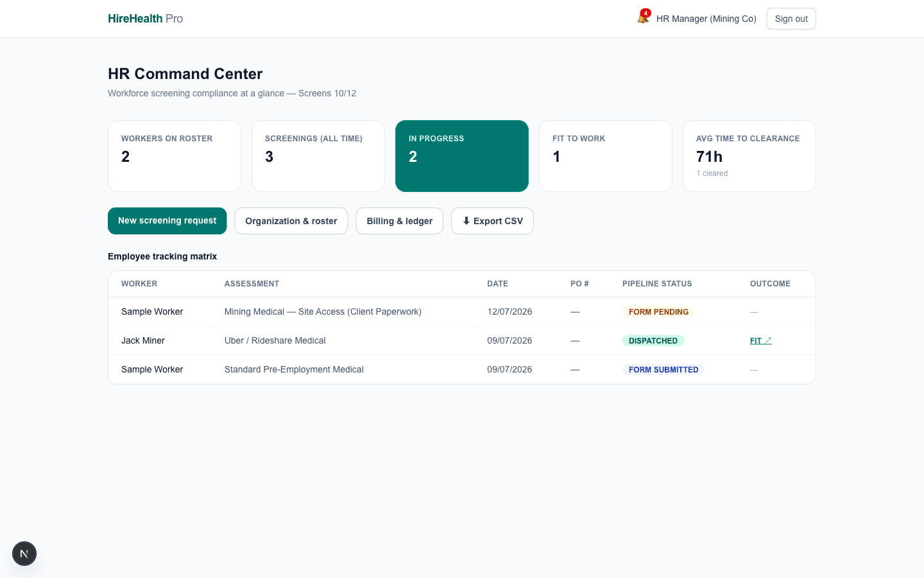
Task: Select the Fit to Work card
Action: [606, 156]
